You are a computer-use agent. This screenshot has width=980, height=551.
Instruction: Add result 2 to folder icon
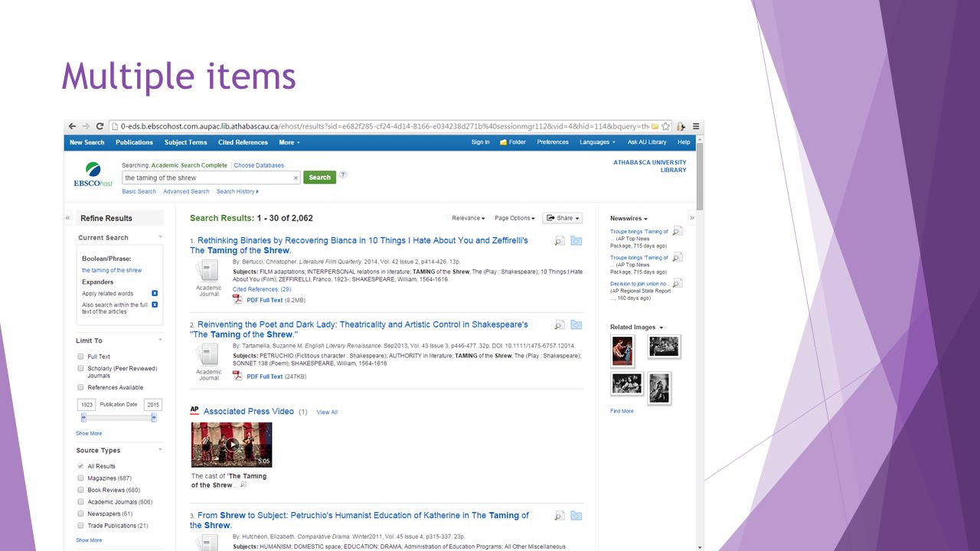[x=576, y=325]
